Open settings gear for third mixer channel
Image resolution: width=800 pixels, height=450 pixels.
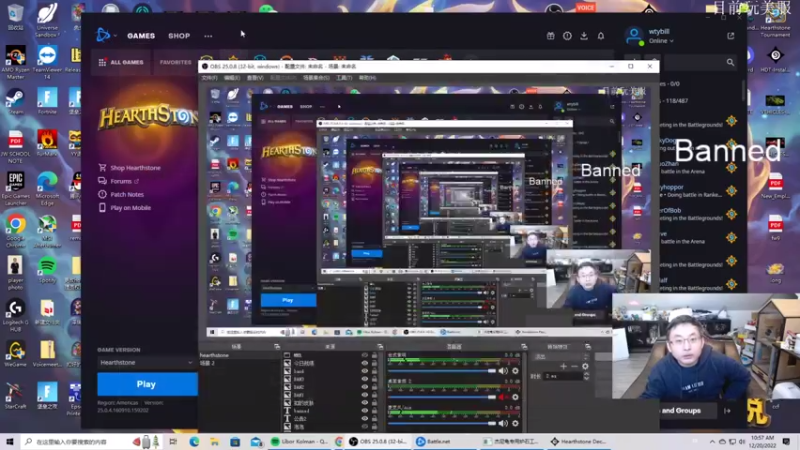click(x=515, y=423)
